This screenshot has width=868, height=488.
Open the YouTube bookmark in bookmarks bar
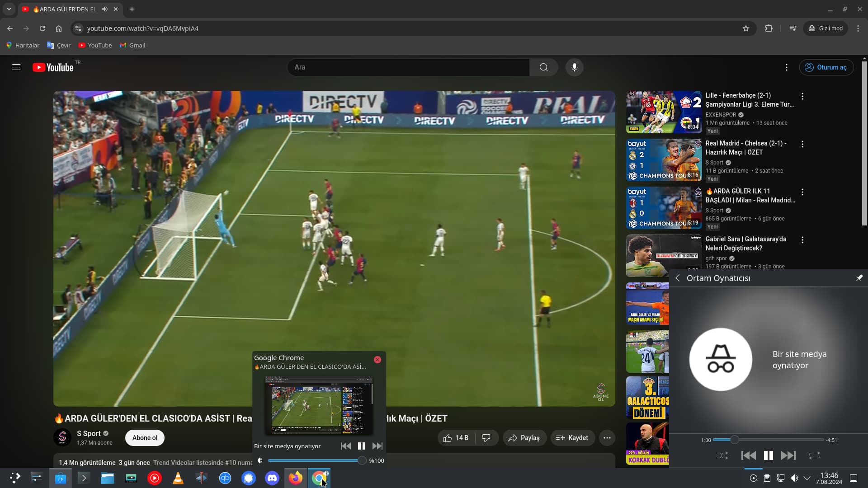95,45
